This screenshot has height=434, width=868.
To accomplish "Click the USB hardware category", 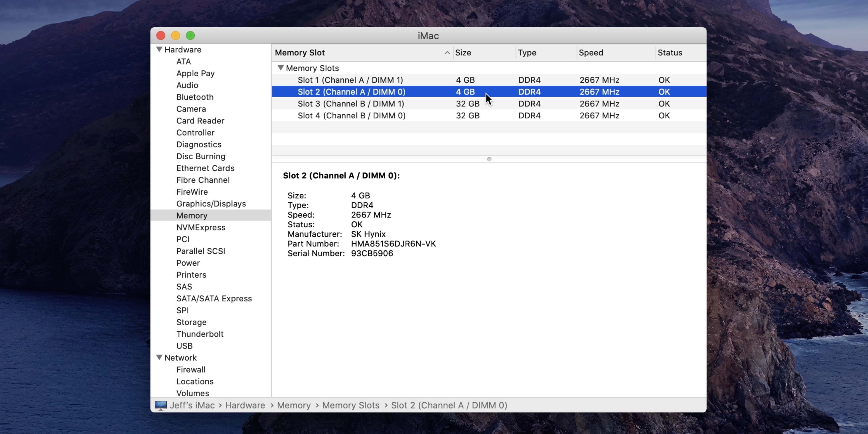I will coord(184,345).
